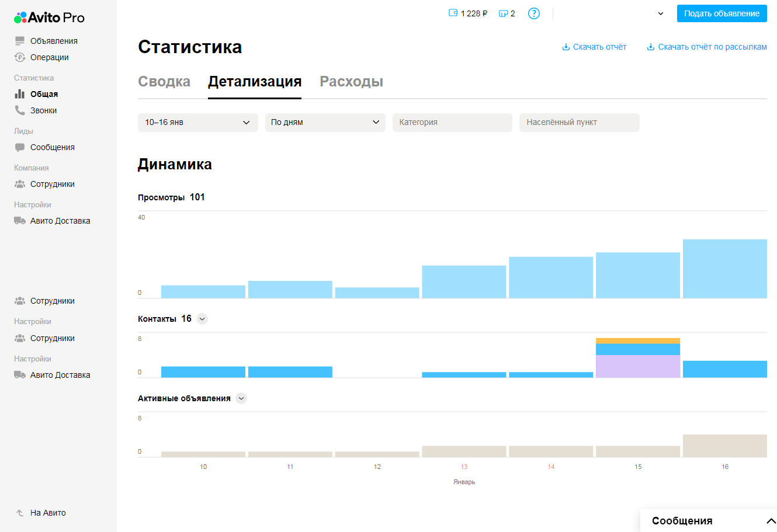The image size is (777, 532).
Task: Click the Компания section label in the sidebar
Action: (x=32, y=168)
